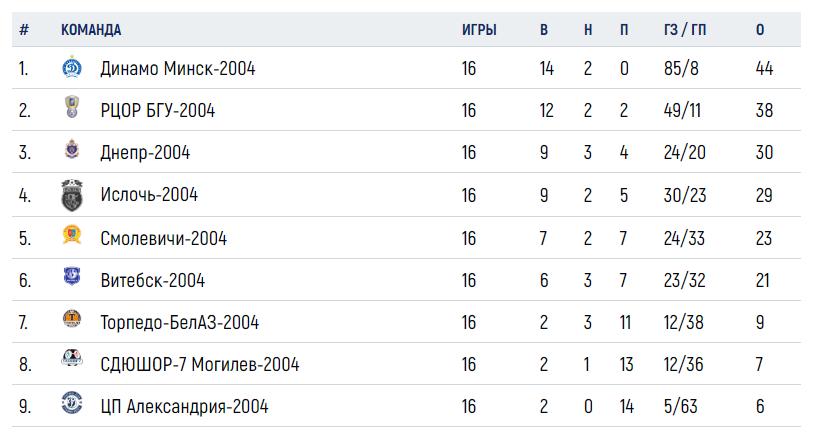Screen dimensions: 814x442
Task: Click the Динамо Минск-2004 club logo
Action: coord(72,67)
